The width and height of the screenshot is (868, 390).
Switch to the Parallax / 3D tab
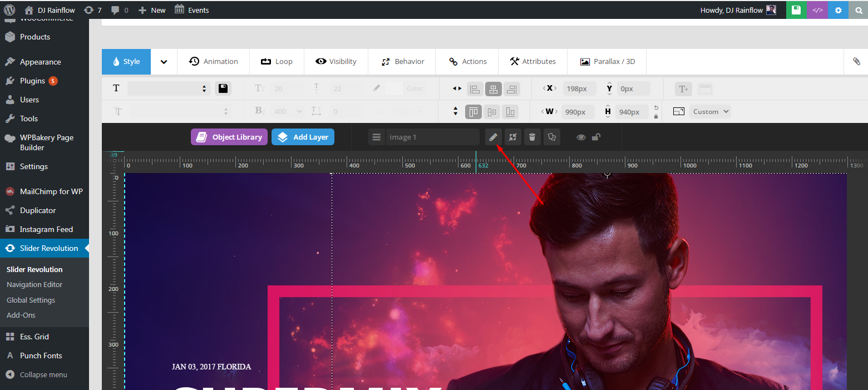[607, 61]
